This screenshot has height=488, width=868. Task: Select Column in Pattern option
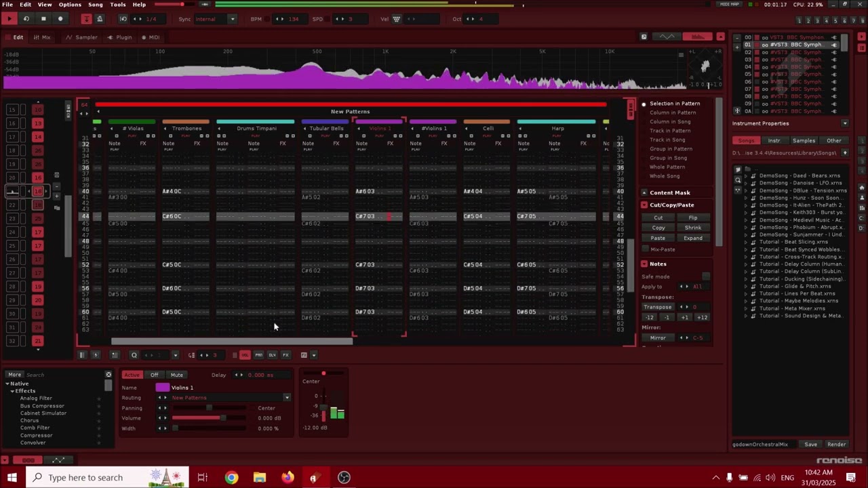coord(672,113)
